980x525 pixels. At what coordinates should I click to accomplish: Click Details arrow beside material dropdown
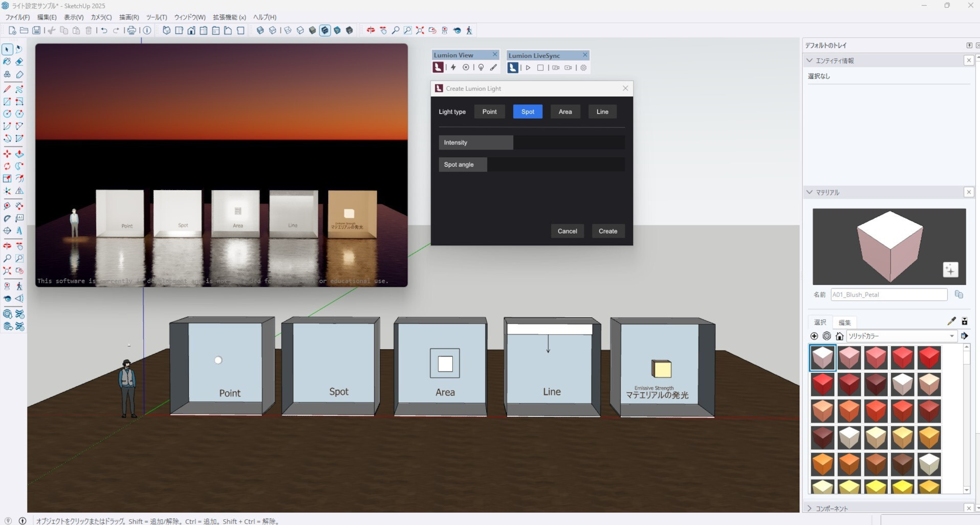[965, 336]
